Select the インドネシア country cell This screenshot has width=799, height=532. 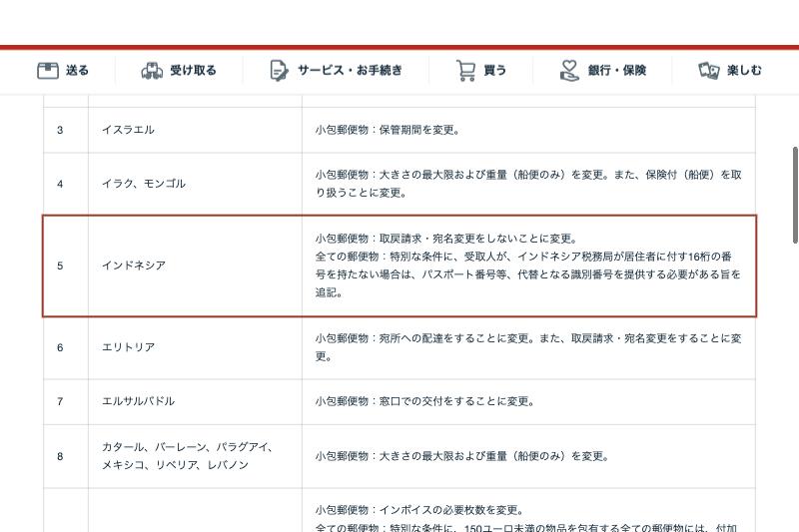point(195,266)
